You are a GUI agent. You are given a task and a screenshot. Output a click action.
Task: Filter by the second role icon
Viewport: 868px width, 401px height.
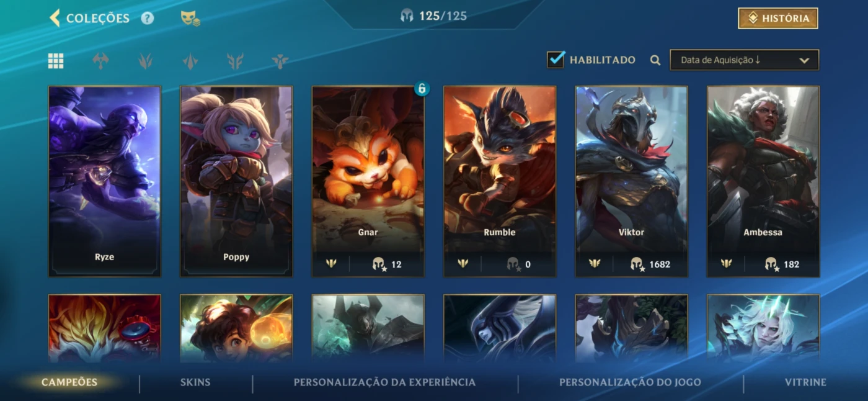[x=146, y=60]
